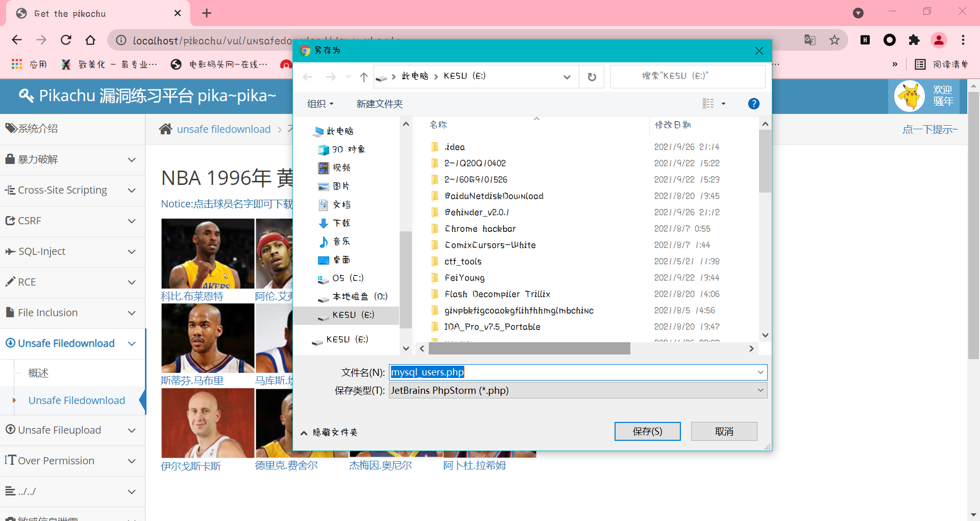Select the Behinder_v2.0.1 folder
Viewport: 980px width, 521px height.
[476, 212]
